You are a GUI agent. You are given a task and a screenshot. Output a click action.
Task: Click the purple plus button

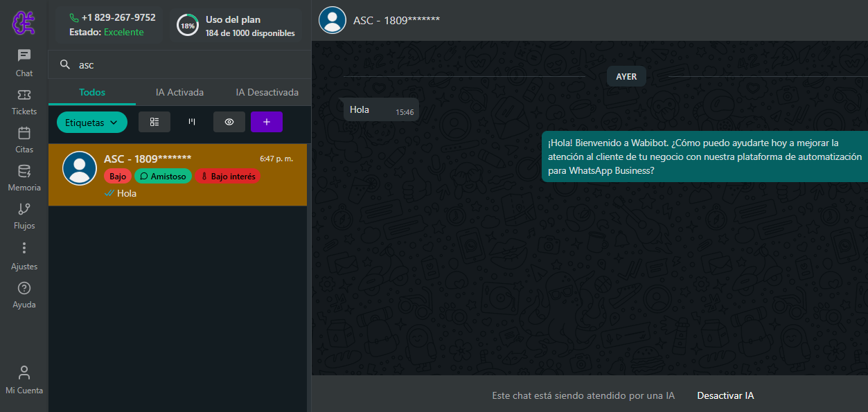267,122
